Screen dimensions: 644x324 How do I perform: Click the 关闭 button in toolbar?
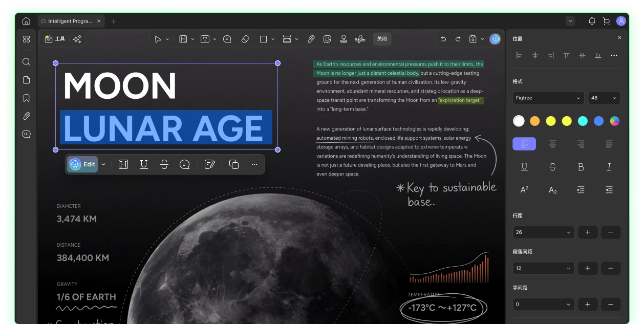point(382,39)
